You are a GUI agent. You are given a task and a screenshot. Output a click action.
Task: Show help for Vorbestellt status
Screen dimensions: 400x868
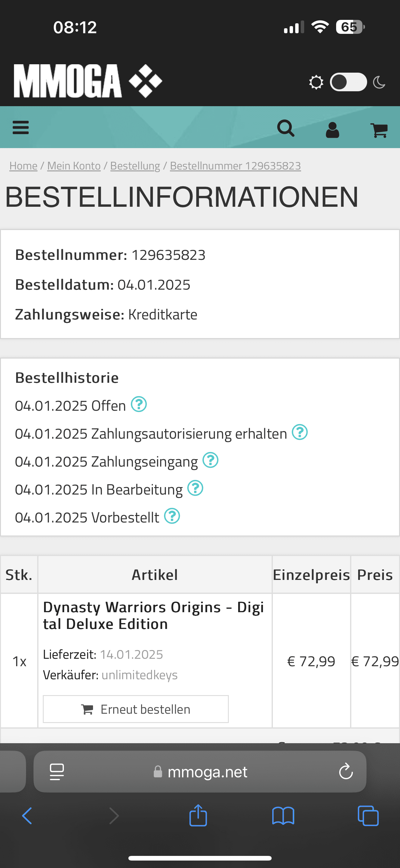click(x=172, y=516)
